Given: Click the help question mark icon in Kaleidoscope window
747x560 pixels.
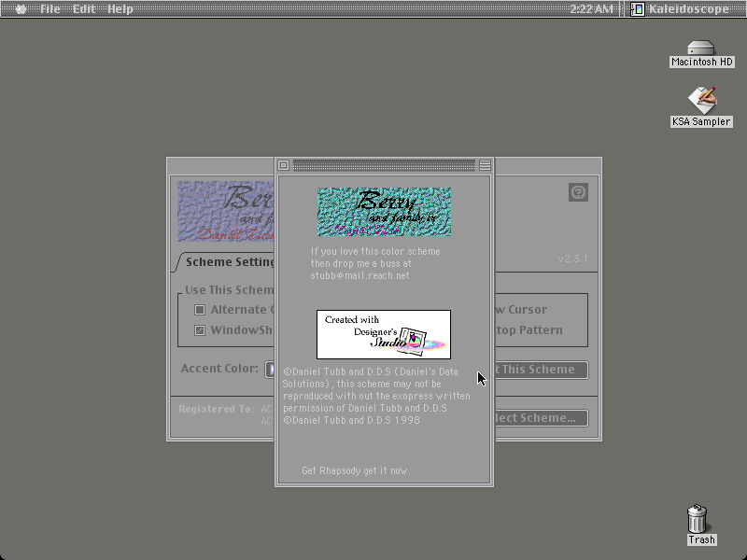Looking at the screenshot, I should pos(578,192).
